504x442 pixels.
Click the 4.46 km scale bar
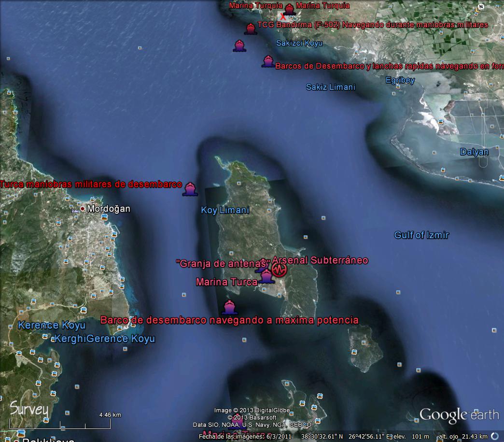click(x=61, y=424)
